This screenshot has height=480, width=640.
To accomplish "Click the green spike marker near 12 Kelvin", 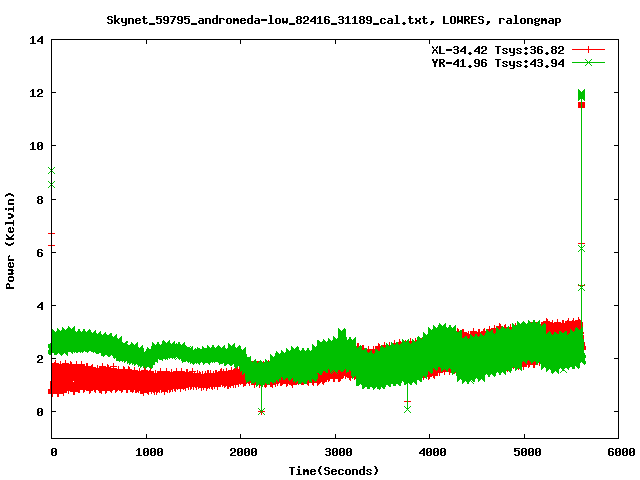I will click(582, 95).
